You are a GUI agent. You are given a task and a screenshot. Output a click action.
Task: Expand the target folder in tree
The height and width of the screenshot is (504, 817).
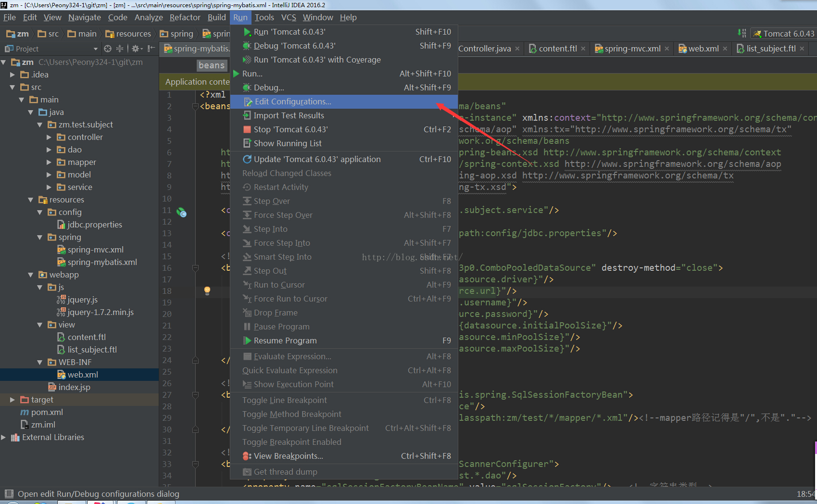[x=13, y=400]
